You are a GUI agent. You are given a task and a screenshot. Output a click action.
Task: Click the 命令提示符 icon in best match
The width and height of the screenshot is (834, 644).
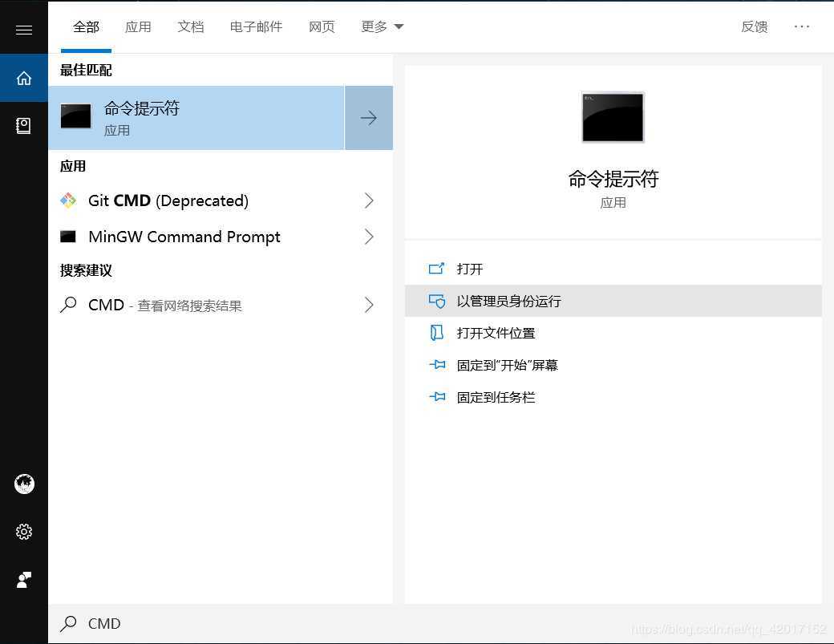(75, 116)
